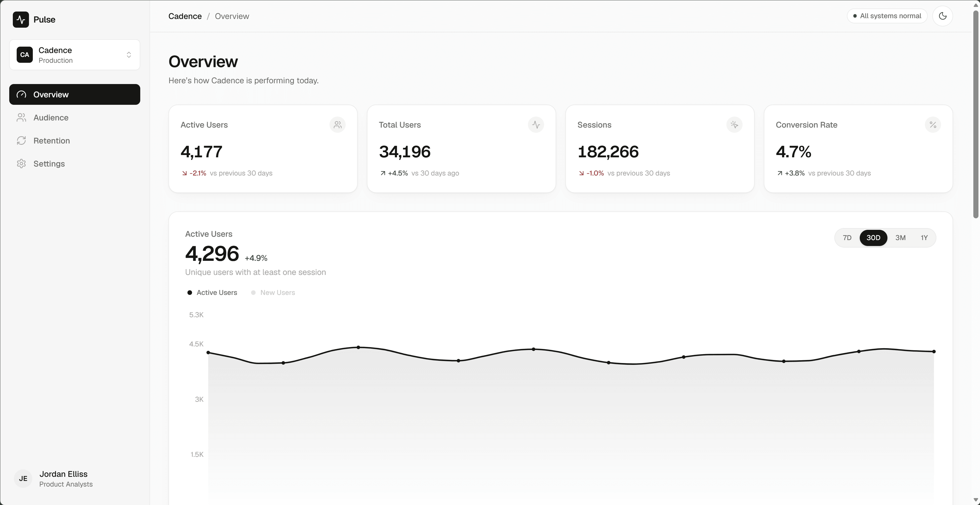This screenshot has height=505, width=980.
Task: Click the 4,296 chart total value
Action: (x=212, y=254)
